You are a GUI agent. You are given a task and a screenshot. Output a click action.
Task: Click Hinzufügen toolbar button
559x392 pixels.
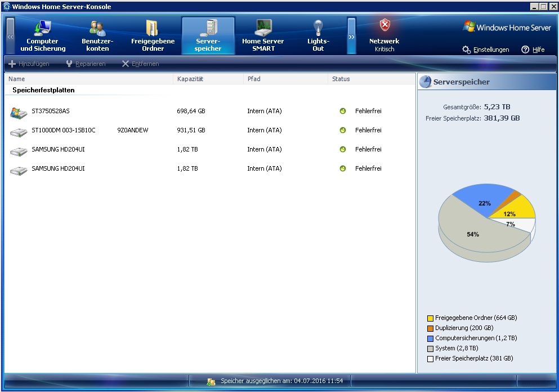click(29, 64)
